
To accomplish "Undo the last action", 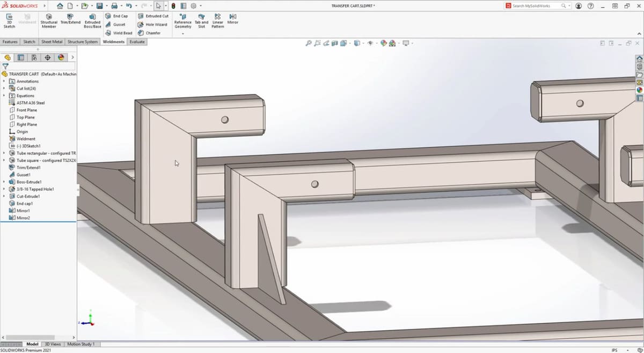I will [128, 6].
